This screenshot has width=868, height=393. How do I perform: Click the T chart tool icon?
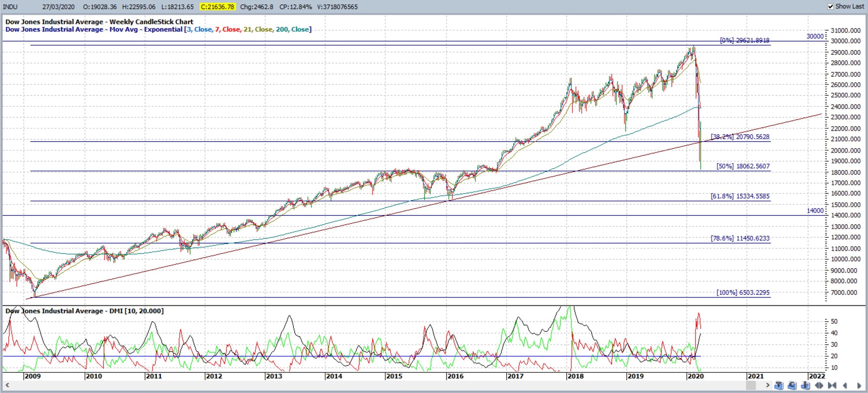[779, 385]
